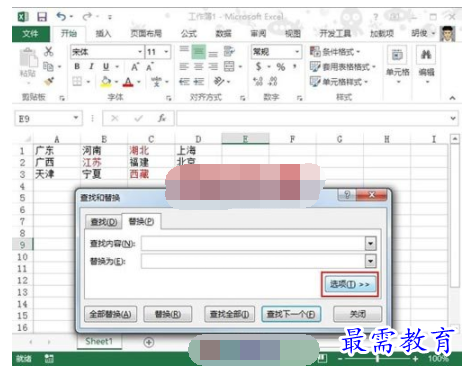Switch to the 页面布局 ribbon tab
This screenshot has height=372, width=463.
point(146,33)
